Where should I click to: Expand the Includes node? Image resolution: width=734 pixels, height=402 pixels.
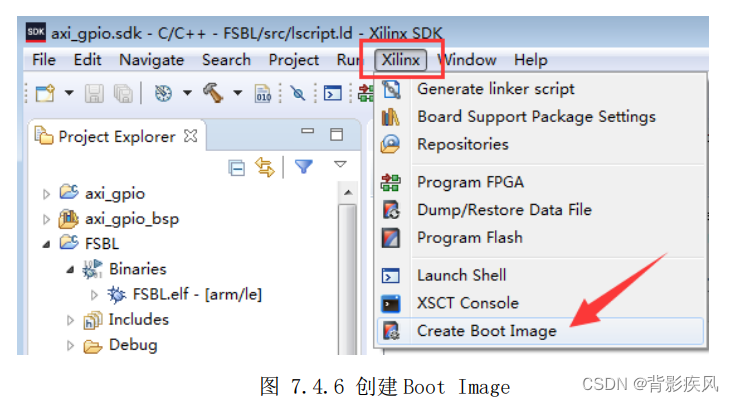coord(70,320)
